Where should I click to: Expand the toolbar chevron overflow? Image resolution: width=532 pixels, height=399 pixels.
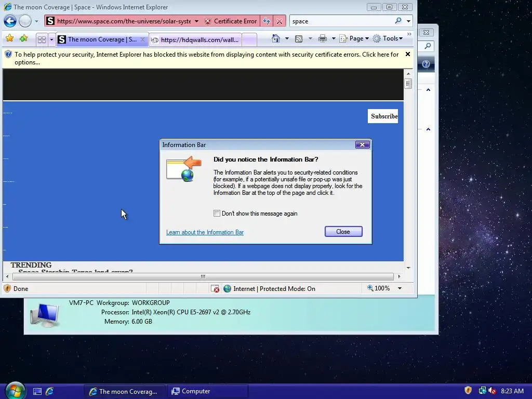point(409,34)
